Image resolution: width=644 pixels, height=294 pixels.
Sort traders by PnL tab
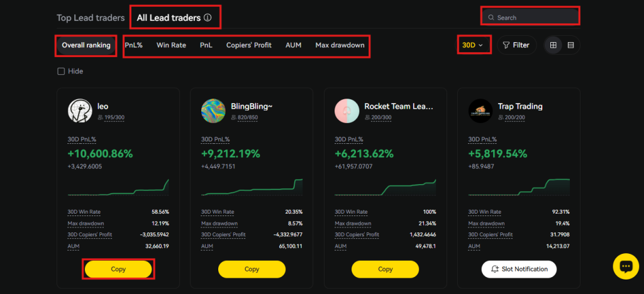206,45
